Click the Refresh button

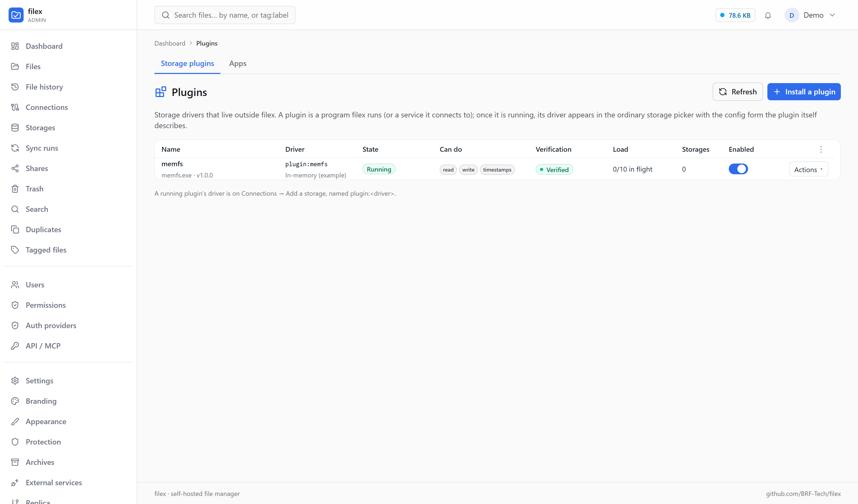737,92
